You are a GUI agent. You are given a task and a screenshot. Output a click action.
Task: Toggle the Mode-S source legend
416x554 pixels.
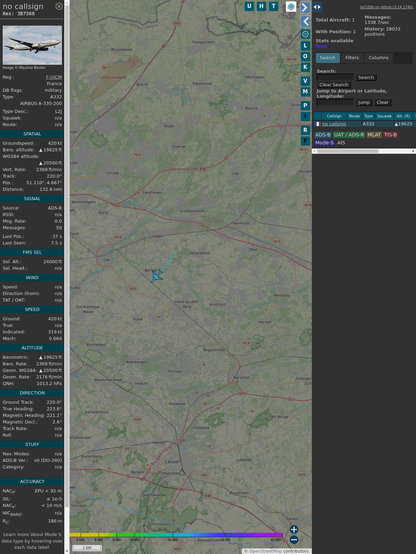pyautogui.click(x=324, y=143)
